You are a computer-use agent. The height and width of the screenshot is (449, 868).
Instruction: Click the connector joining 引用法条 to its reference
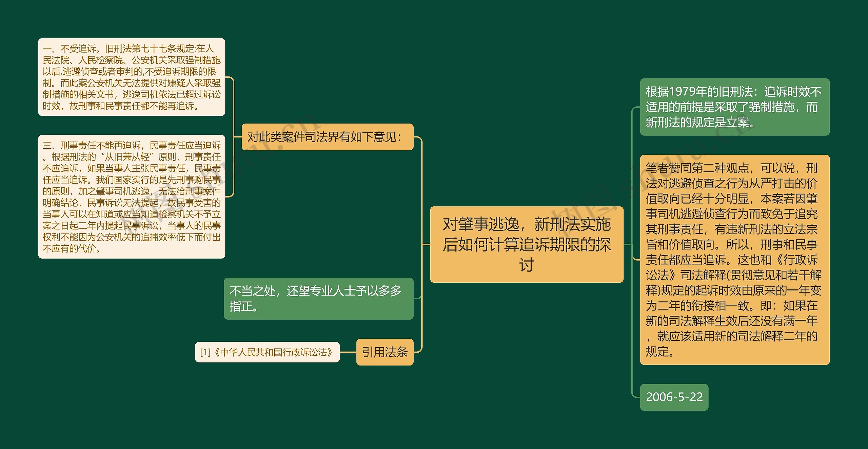pyautogui.click(x=347, y=353)
